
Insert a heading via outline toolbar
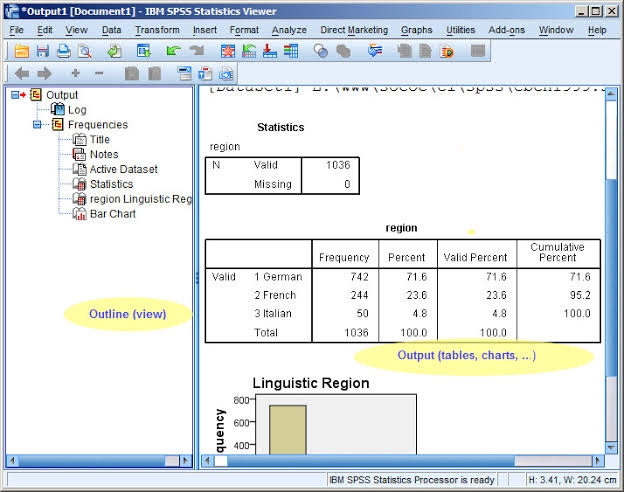[184, 73]
